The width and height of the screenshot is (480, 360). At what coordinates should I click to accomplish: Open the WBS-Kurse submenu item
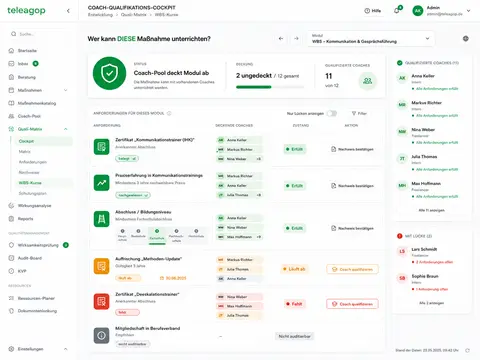pyautogui.click(x=44, y=183)
